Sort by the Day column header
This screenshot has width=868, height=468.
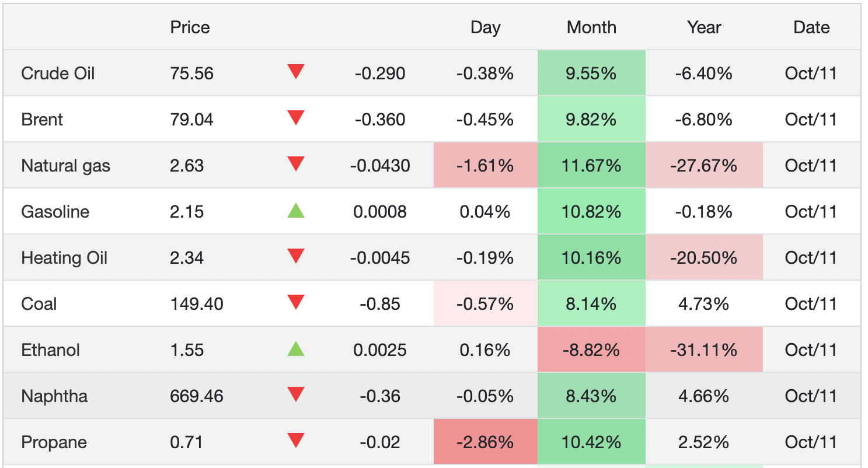tap(486, 27)
